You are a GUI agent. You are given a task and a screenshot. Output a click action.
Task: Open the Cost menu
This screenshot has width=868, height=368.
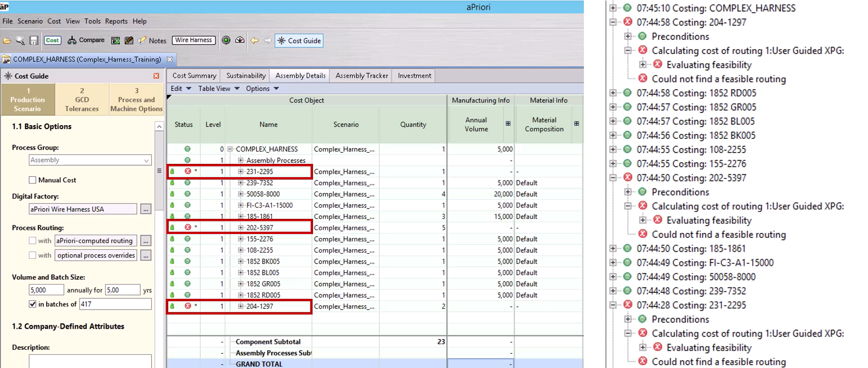click(x=54, y=21)
